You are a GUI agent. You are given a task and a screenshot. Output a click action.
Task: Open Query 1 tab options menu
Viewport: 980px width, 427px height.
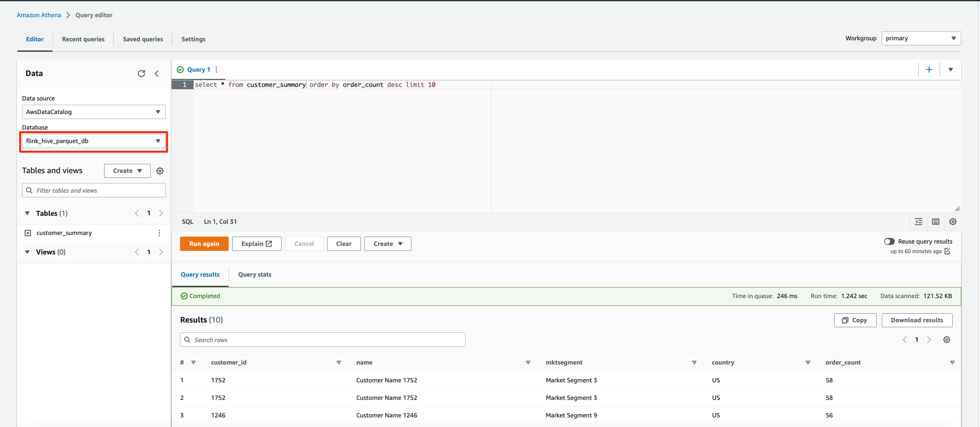(216, 70)
